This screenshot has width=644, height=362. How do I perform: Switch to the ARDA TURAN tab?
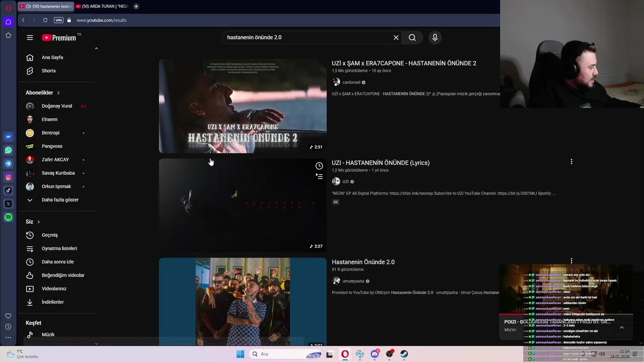point(103,7)
